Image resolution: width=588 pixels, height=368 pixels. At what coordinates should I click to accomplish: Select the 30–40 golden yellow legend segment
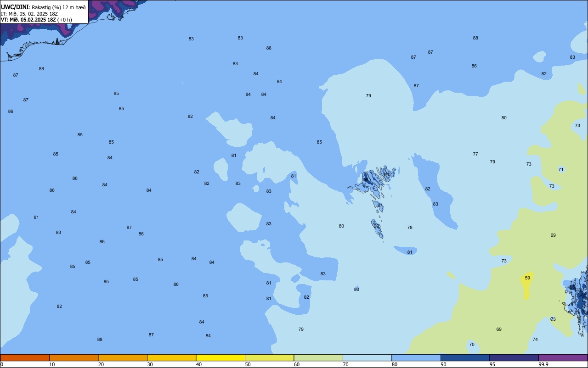coord(171,357)
